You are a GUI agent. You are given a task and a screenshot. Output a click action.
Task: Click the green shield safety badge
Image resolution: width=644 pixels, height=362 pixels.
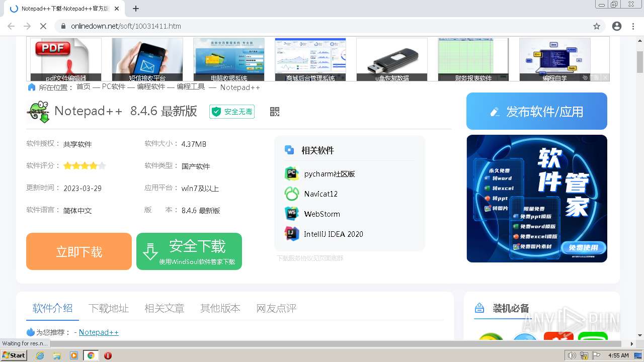click(232, 112)
